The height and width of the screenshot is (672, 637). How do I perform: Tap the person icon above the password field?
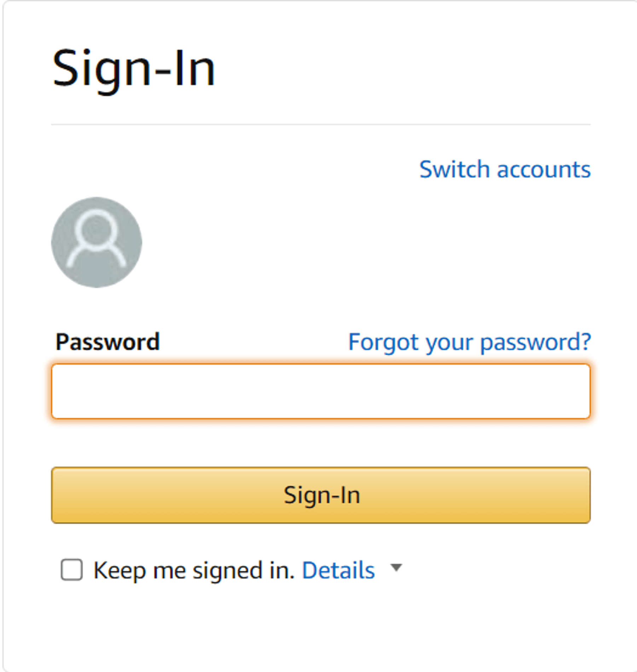point(96,242)
